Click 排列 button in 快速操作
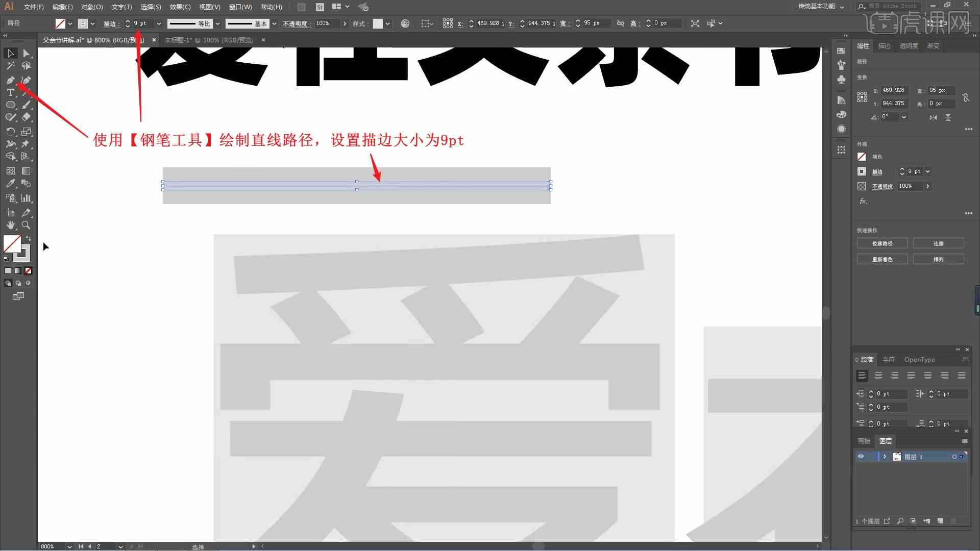 (x=938, y=259)
